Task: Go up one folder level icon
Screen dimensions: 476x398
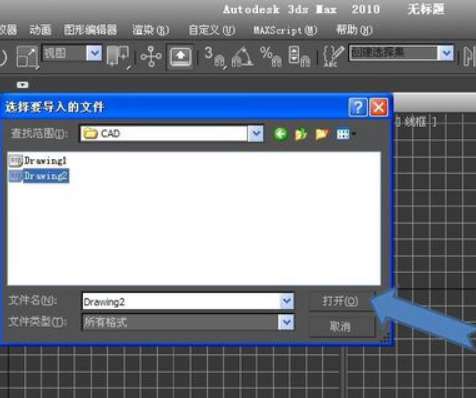Action: [301, 134]
